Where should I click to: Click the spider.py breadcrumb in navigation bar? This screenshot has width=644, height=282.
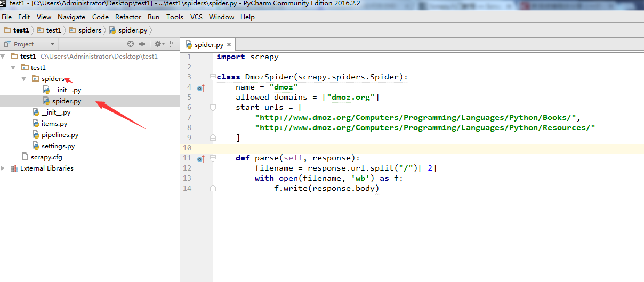pyautogui.click(x=128, y=30)
